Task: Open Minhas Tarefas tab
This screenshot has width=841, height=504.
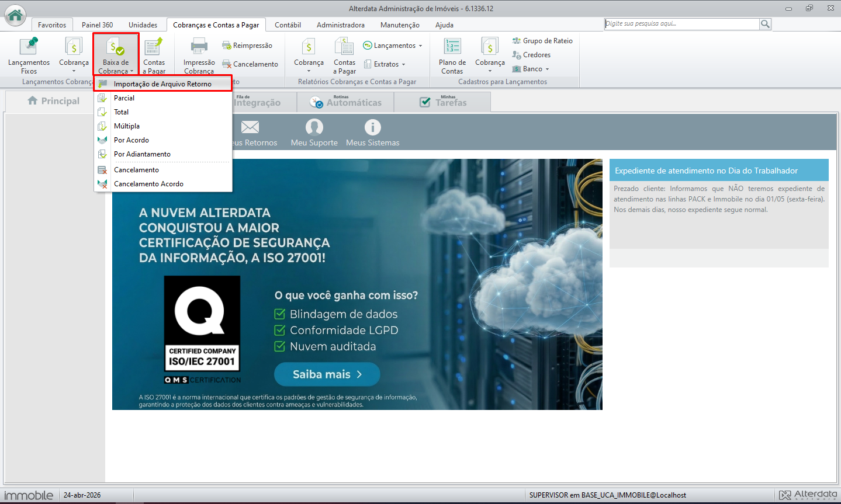Action: pos(443,102)
